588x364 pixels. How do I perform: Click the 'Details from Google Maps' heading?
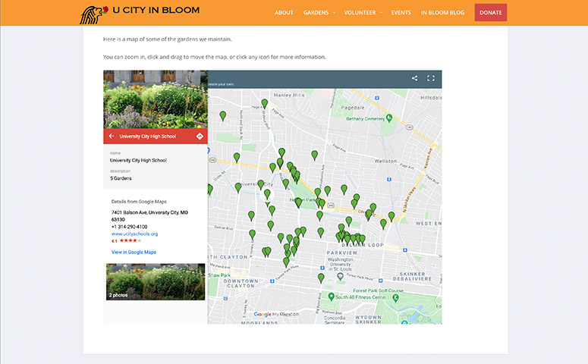(x=139, y=202)
